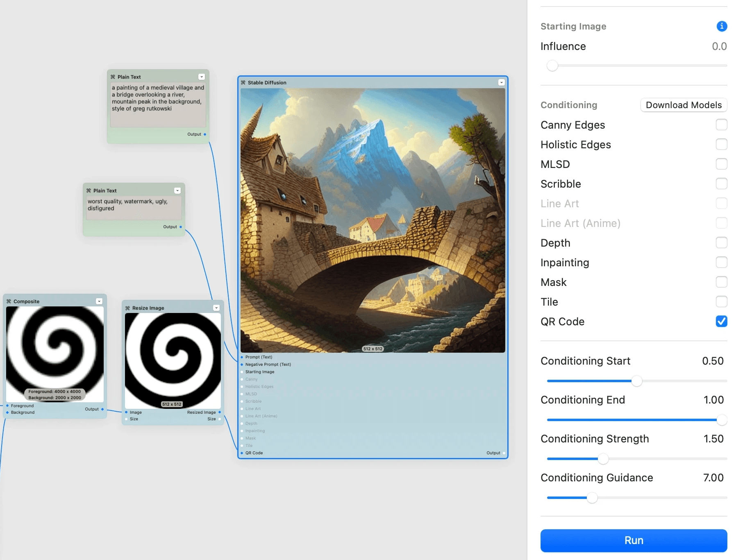Image resolution: width=736 pixels, height=560 pixels.
Task: Click the Image input port on Resize Image
Action: pos(126,413)
